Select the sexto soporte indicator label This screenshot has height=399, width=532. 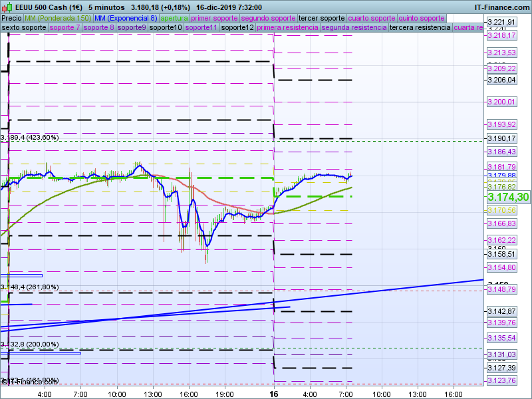pyautogui.click(x=24, y=28)
